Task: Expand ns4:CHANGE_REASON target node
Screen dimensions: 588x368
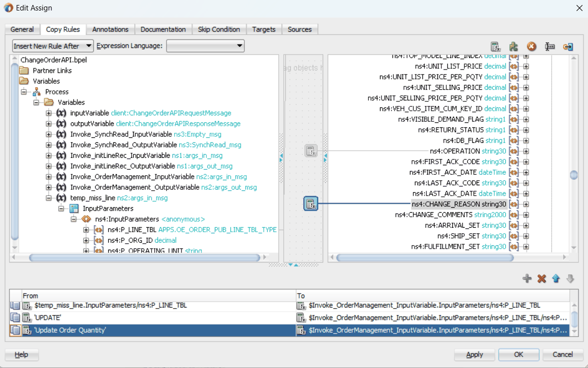Action: tap(526, 204)
